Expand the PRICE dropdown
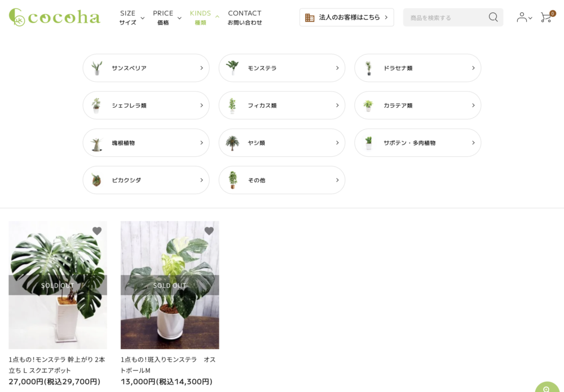This screenshot has width=564, height=392. 167,17
